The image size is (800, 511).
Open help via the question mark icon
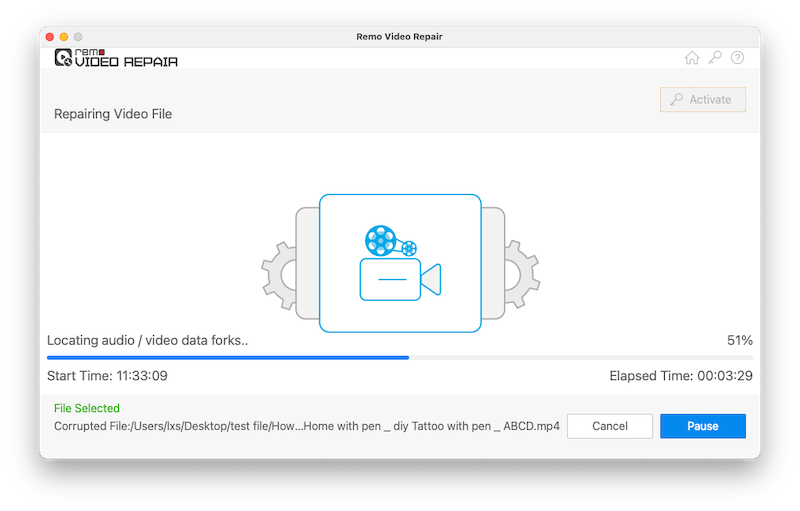738,58
